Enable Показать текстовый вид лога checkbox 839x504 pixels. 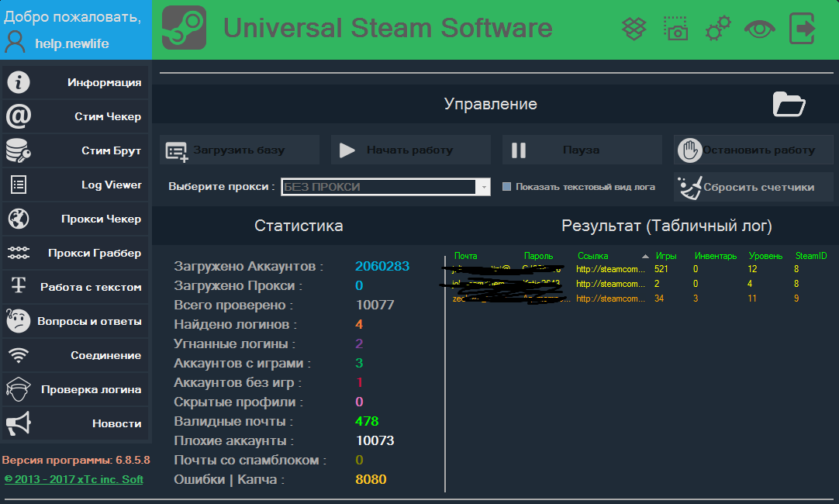506,187
